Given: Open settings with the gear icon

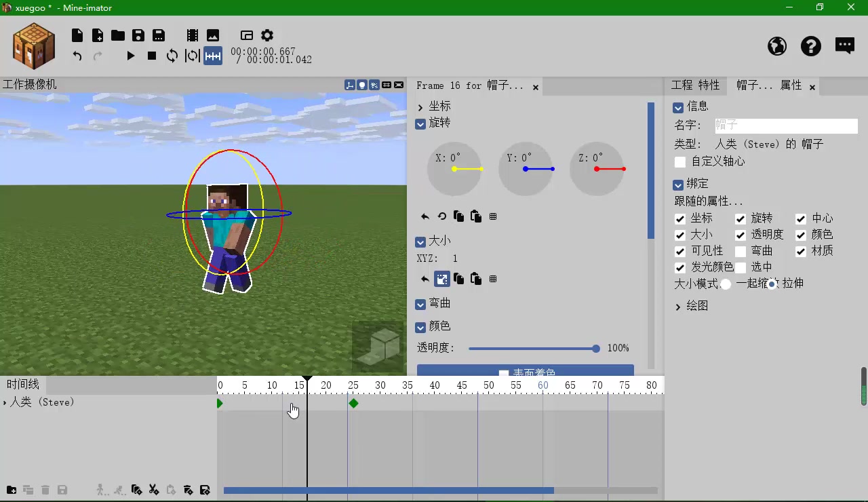Looking at the screenshot, I should click(x=267, y=35).
